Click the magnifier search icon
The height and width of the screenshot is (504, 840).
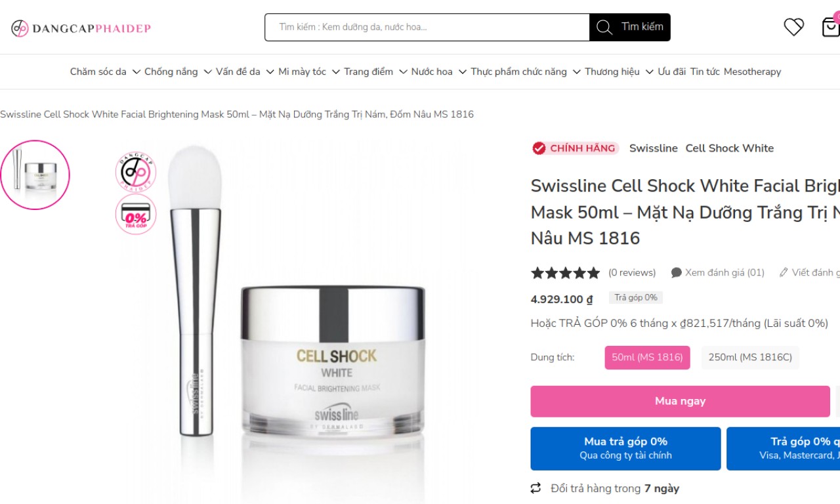[604, 28]
